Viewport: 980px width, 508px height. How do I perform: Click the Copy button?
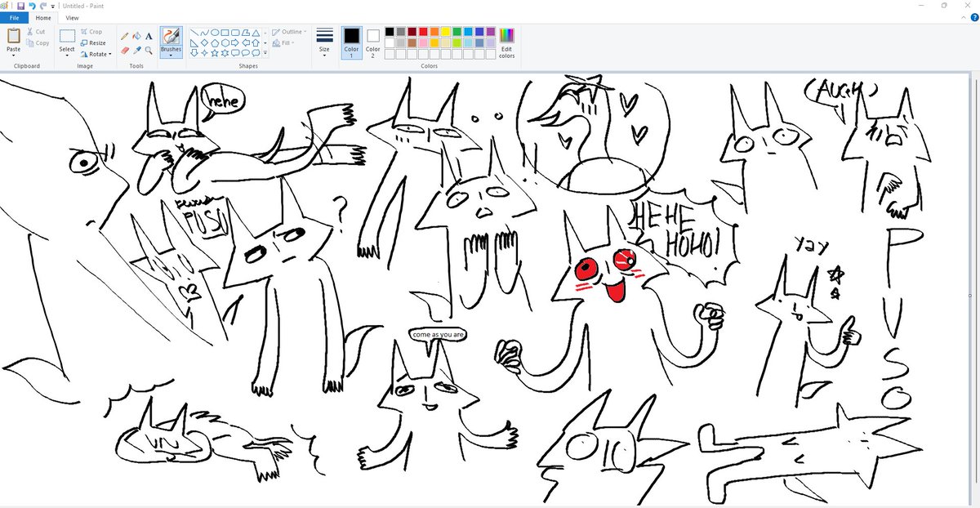[38, 42]
